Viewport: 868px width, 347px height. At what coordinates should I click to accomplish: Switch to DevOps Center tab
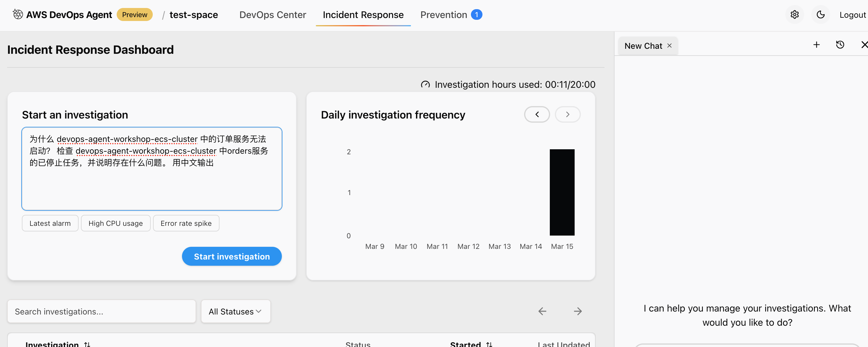coord(273,15)
